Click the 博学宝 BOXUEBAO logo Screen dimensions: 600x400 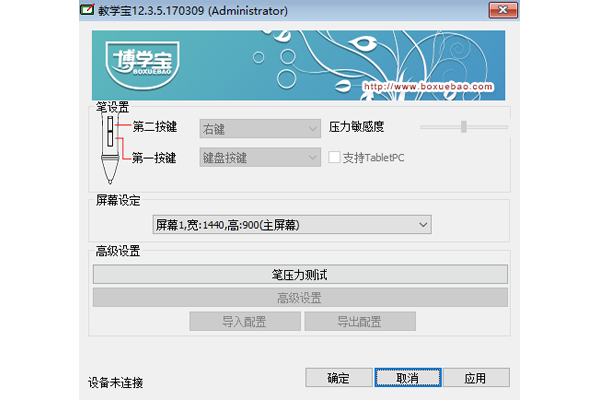pos(143,65)
